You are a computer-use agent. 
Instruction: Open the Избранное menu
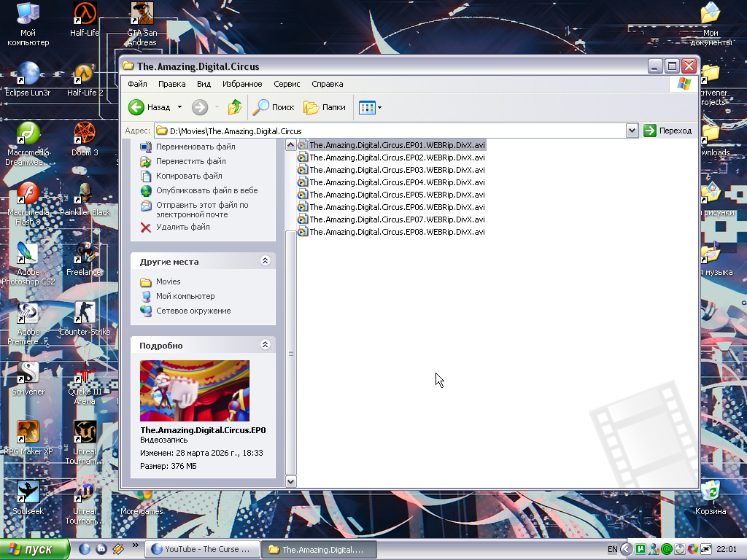242,84
